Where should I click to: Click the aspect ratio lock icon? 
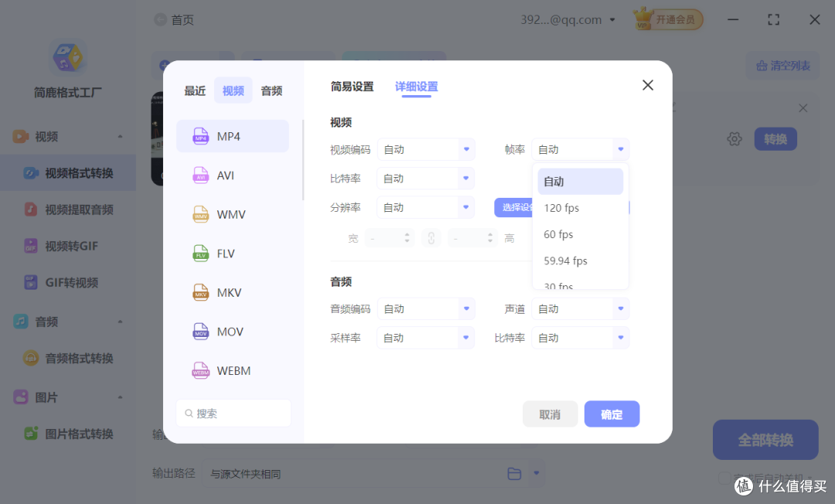click(x=431, y=238)
